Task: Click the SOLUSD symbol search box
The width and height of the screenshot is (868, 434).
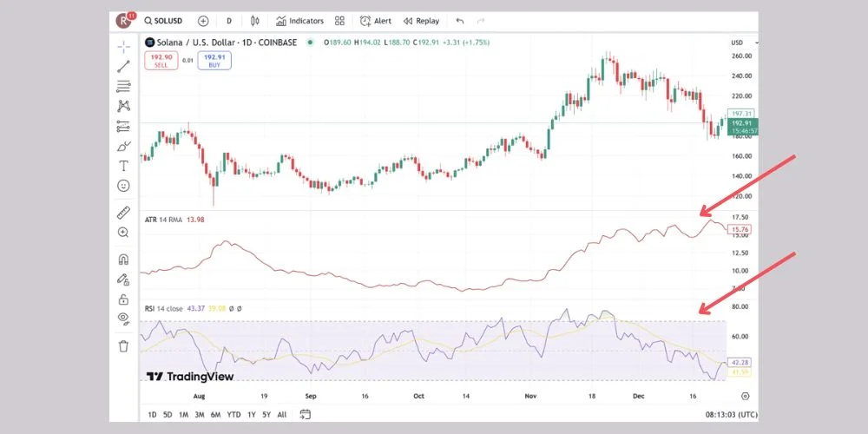Action: (163, 21)
